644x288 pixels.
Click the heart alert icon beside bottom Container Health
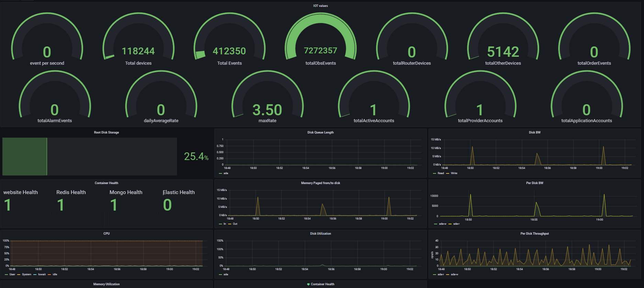click(x=308, y=284)
